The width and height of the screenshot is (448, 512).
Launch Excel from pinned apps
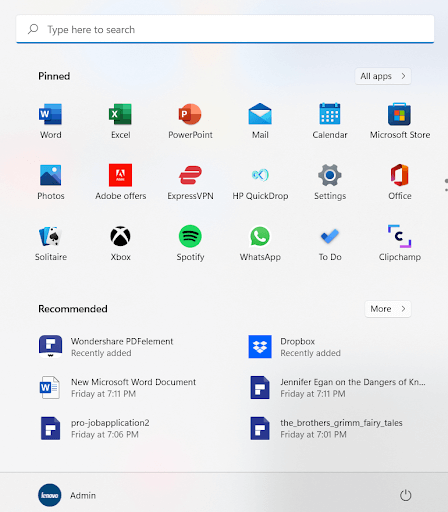coord(121,121)
